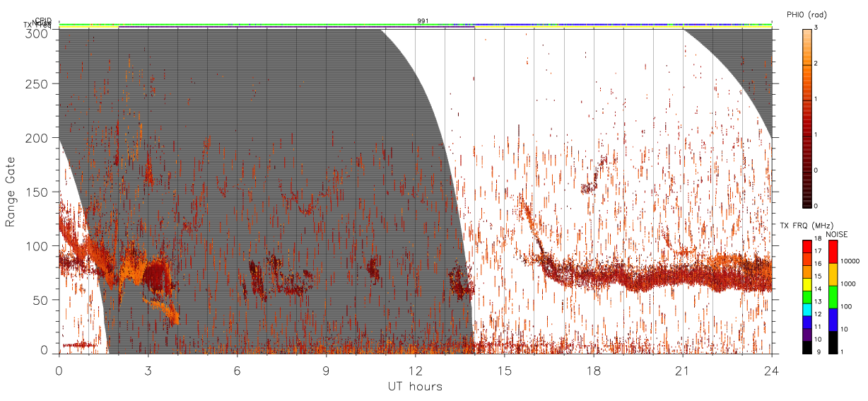Select the yellow segment of the NOISE colorbar
868x401 pixels.
[x=832, y=274]
